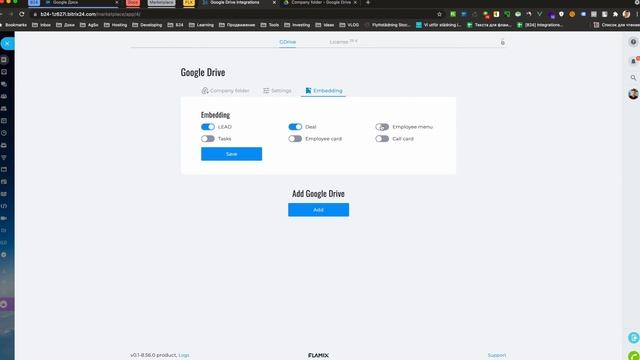This screenshot has height=360, width=640.
Task: Click the help question mark icon at right
Action: [633, 42]
